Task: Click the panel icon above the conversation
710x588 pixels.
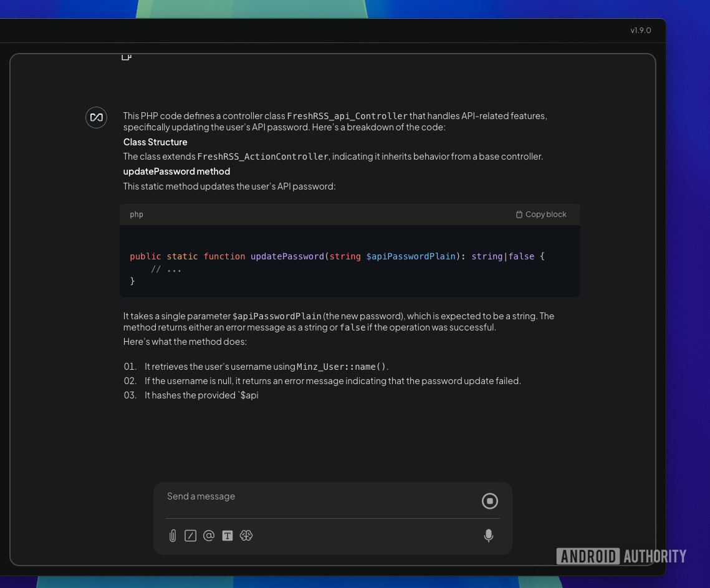Action: click(x=127, y=56)
